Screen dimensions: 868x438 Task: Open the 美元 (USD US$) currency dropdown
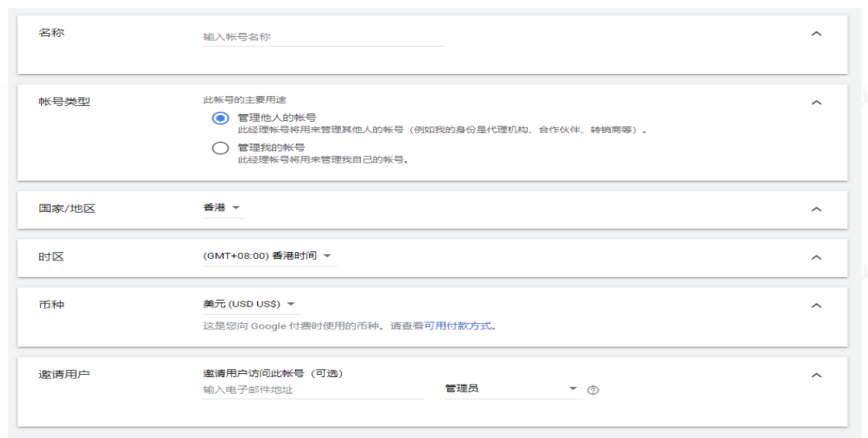(x=250, y=304)
